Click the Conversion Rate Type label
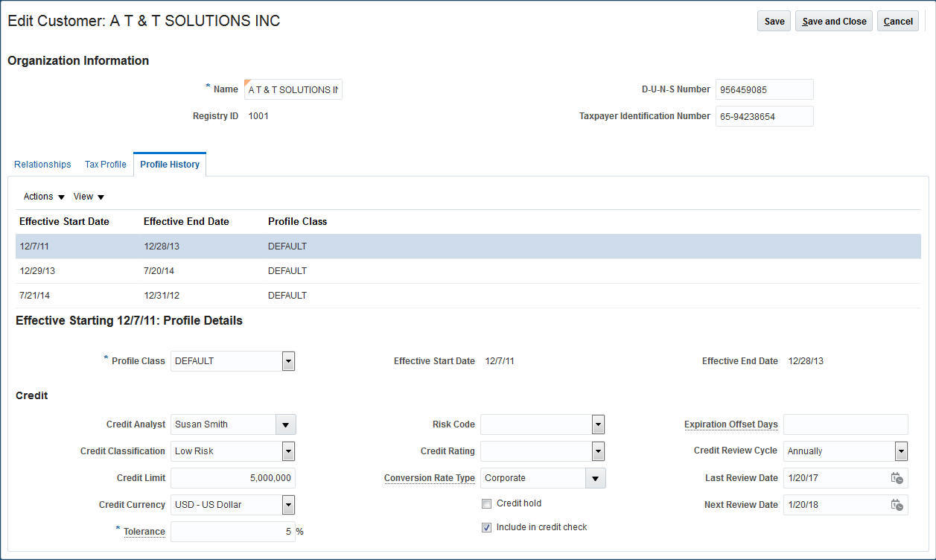 click(430, 478)
